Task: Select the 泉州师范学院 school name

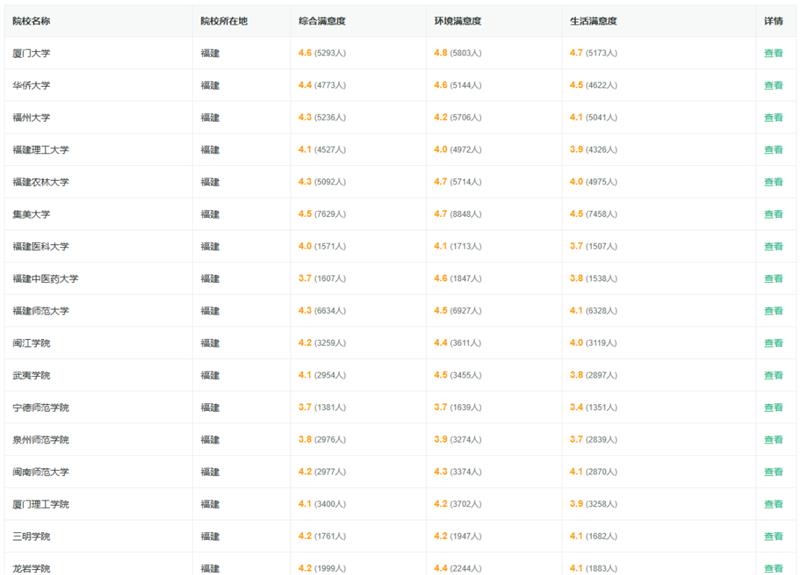Action: pos(40,439)
